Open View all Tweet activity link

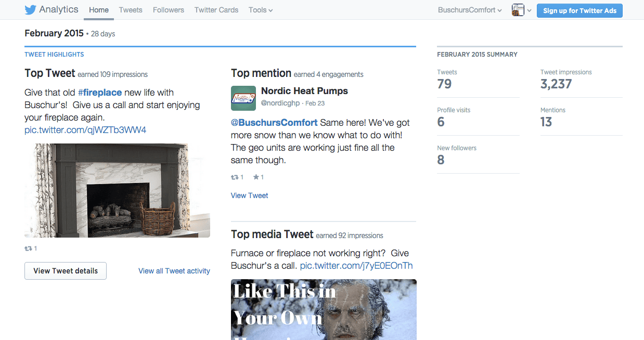click(x=174, y=271)
